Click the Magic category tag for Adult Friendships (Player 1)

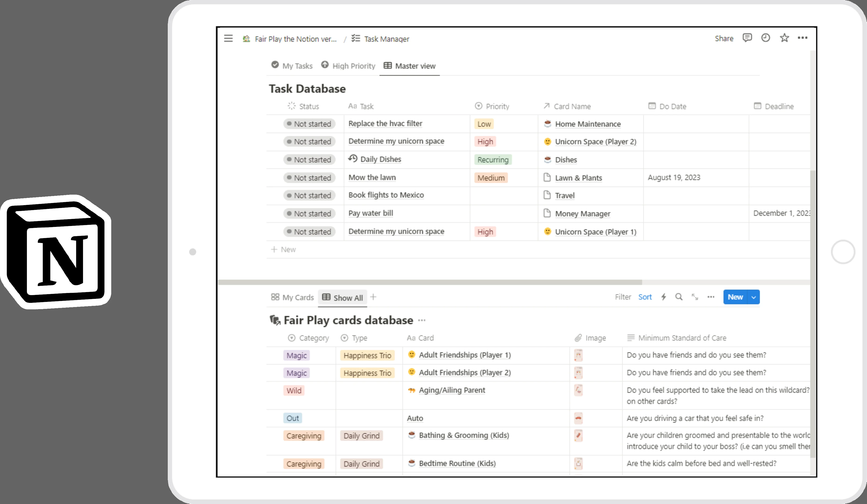[296, 355]
